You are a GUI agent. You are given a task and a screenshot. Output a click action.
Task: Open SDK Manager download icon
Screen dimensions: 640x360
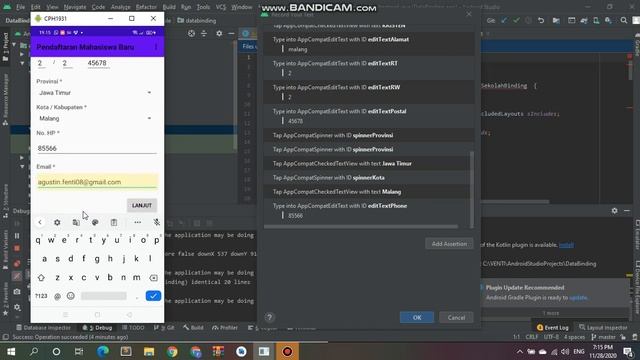tap(609, 20)
